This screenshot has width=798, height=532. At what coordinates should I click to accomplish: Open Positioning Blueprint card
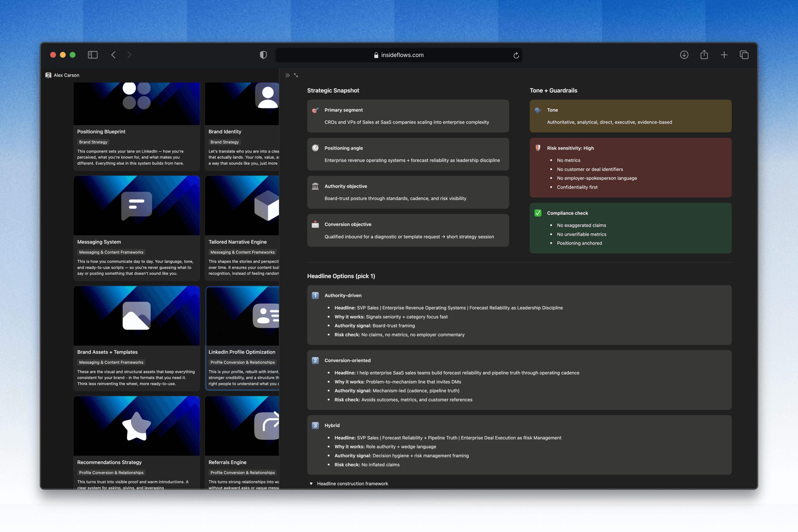[x=101, y=132]
